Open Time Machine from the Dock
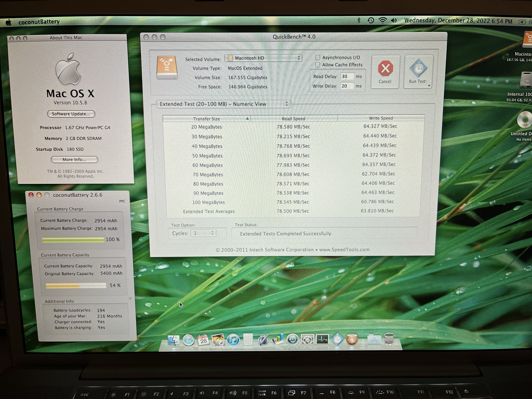 [292, 340]
